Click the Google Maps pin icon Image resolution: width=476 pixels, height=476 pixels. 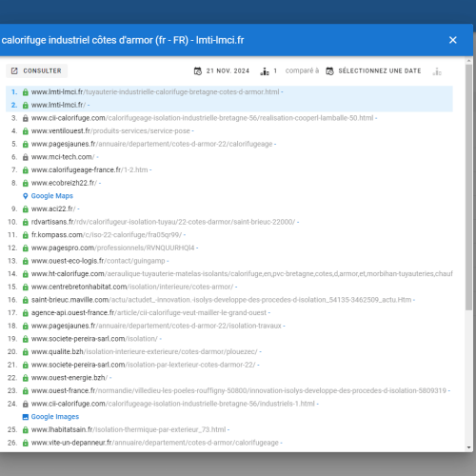point(26,196)
